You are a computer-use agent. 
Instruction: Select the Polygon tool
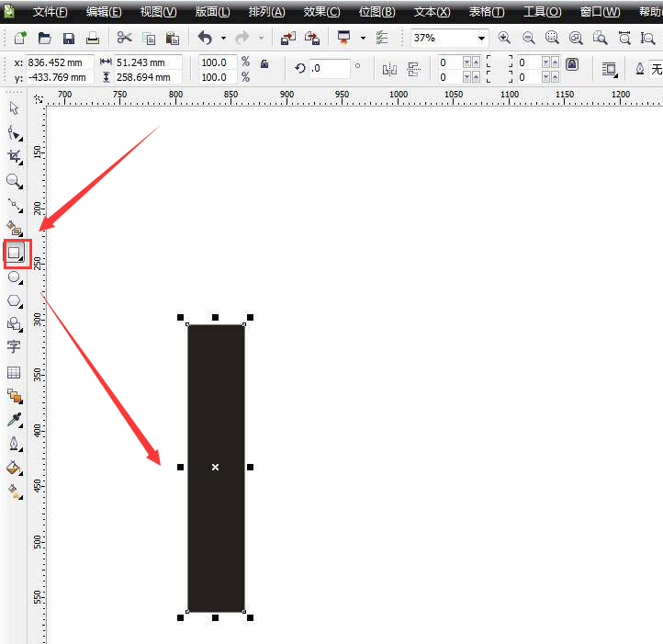click(16, 301)
